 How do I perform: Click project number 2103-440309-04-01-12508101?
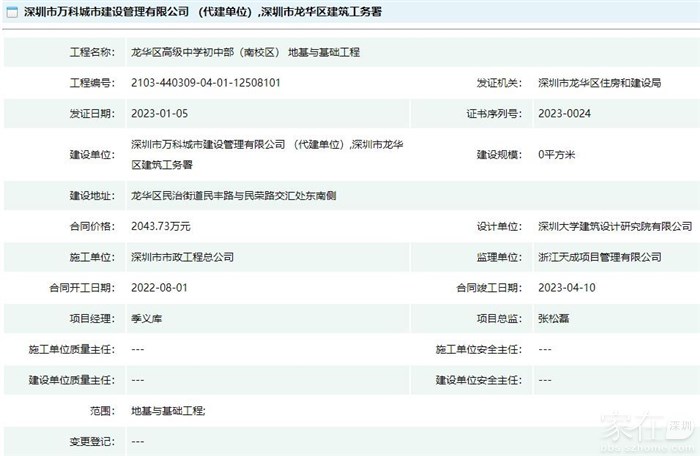[205, 83]
